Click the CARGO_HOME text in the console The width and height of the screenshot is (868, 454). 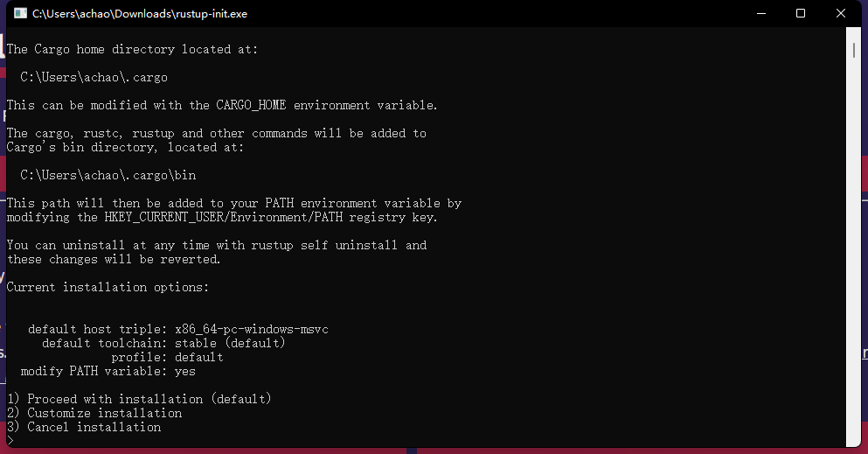(x=251, y=105)
